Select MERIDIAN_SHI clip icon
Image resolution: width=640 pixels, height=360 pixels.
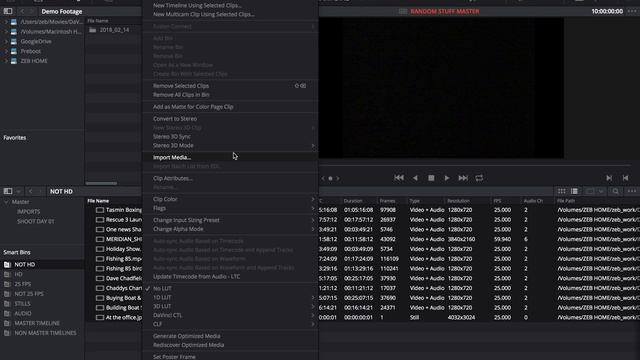click(100, 239)
